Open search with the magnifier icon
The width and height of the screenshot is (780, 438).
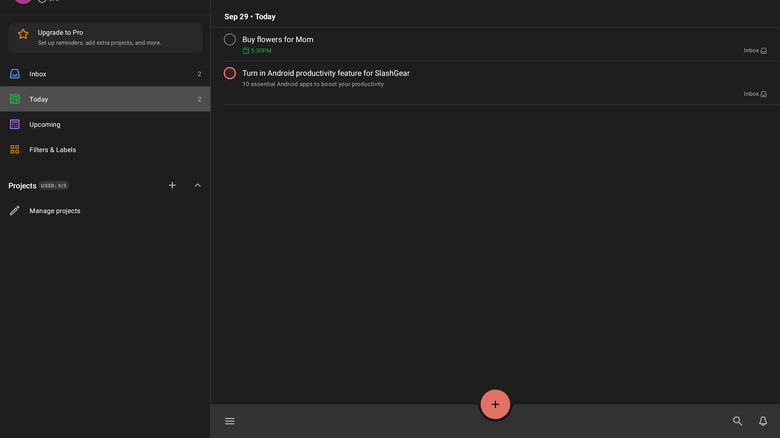737,421
